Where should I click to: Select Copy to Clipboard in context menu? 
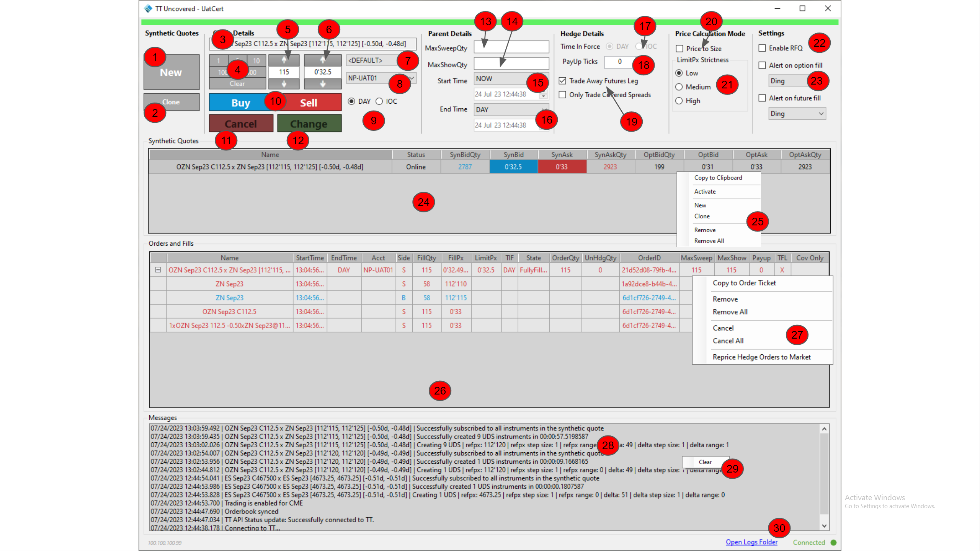tap(718, 178)
